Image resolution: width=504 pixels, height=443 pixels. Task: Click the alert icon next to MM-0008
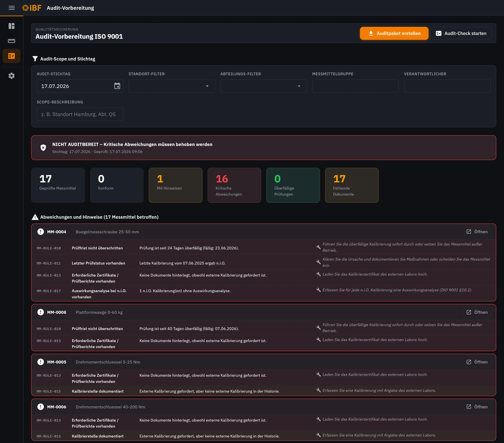point(40,312)
